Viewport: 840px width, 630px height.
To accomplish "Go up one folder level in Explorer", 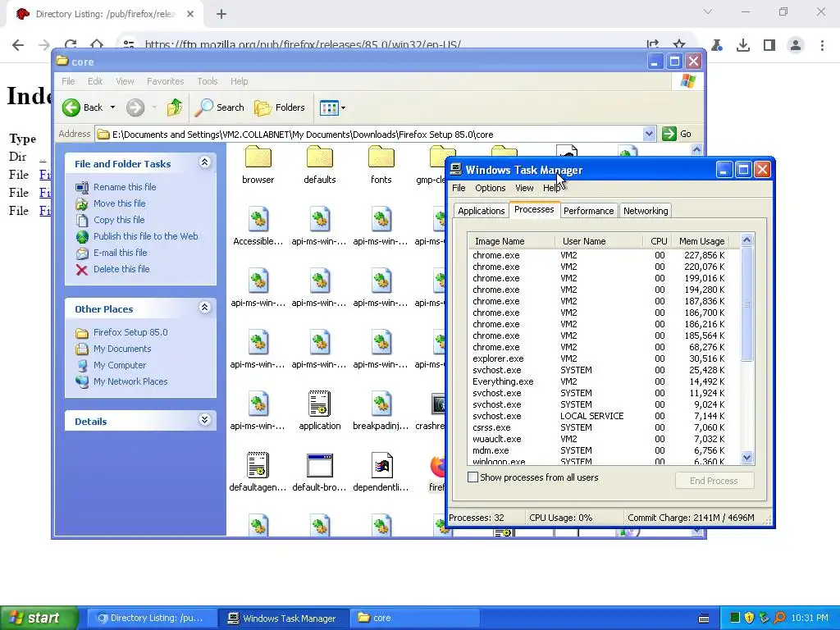I will pyautogui.click(x=174, y=107).
